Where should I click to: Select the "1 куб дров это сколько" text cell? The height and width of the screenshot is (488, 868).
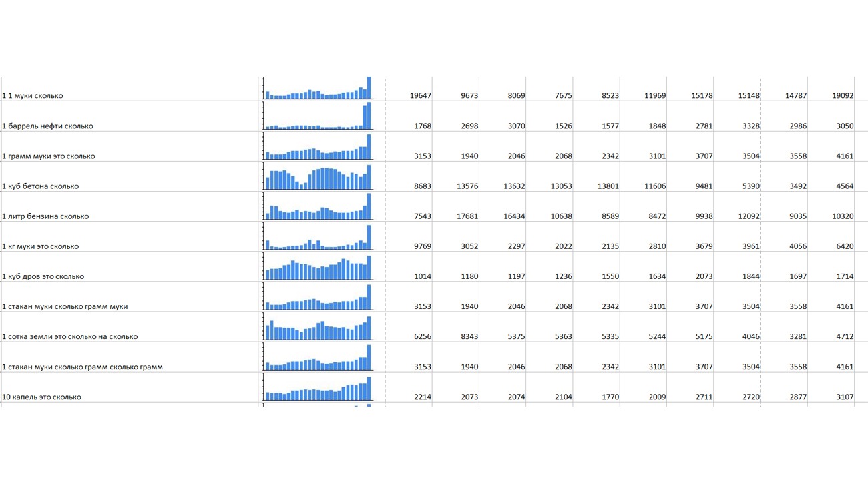(x=43, y=276)
